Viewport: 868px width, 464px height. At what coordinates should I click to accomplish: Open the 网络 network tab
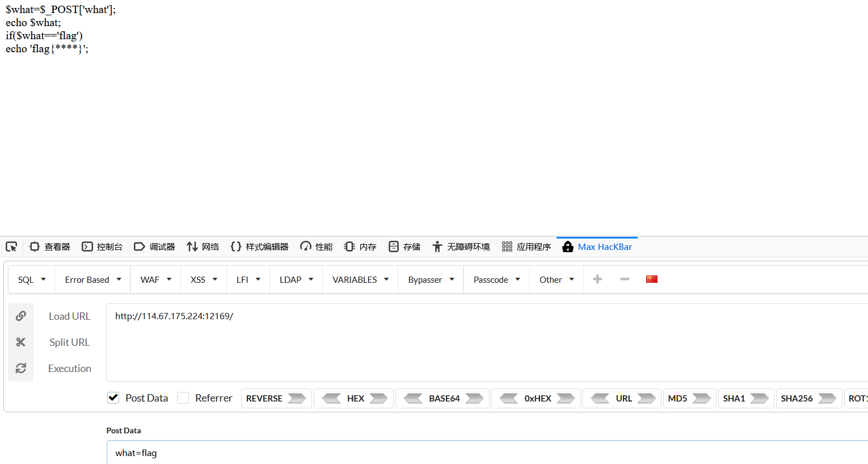tap(203, 246)
